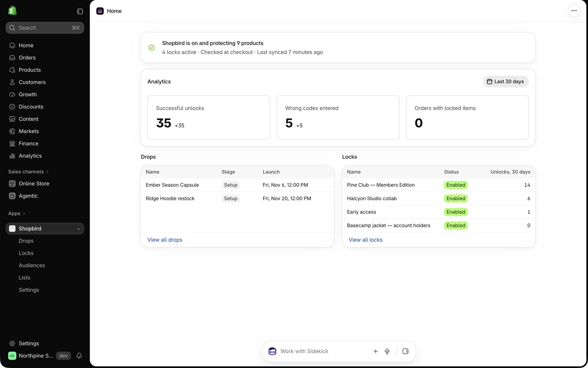The height and width of the screenshot is (368, 588).
Task: Click the Shopify logo icon
Action: 12,11
